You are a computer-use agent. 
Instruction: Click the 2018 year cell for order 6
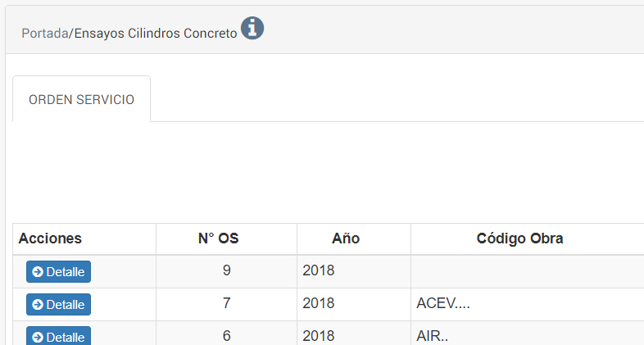[319, 335]
